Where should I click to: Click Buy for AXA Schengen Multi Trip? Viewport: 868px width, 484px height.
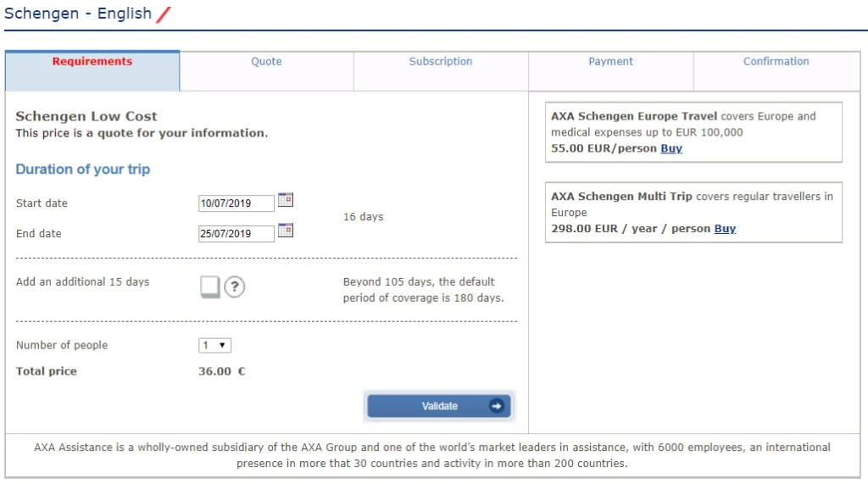(x=725, y=229)
